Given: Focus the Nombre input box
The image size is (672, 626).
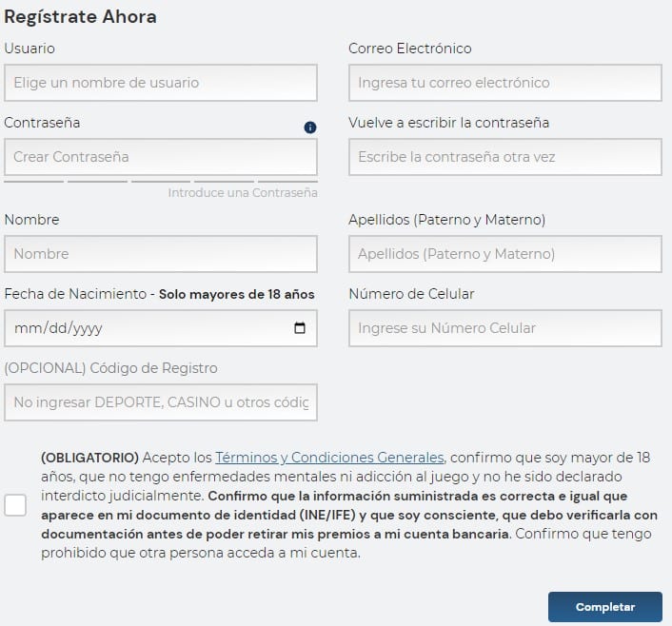Looking at the screenshot, I should pos(160,254).
